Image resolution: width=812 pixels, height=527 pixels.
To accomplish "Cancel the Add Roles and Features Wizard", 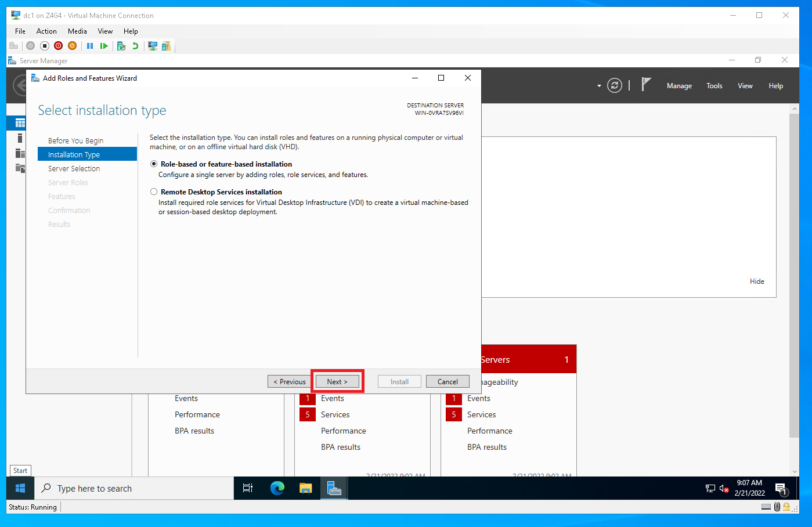I will [x=447, y=382].
